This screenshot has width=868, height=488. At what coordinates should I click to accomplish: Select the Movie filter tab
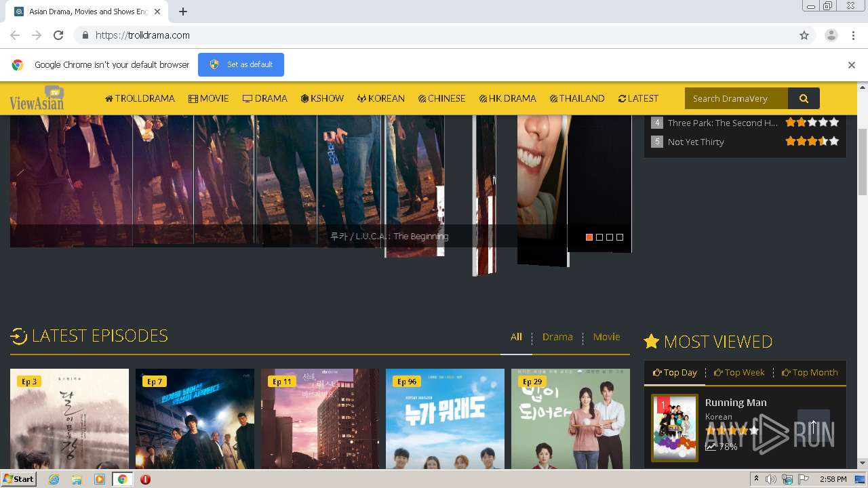coord(606,337)
